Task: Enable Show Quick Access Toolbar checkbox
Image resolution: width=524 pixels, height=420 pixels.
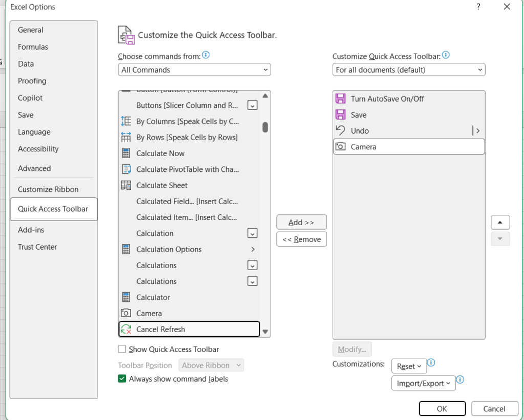Action: (x=122, y=349)
